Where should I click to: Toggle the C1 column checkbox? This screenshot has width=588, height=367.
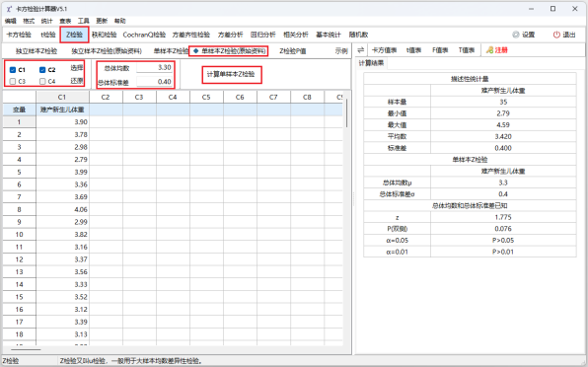tap(13, 70)
